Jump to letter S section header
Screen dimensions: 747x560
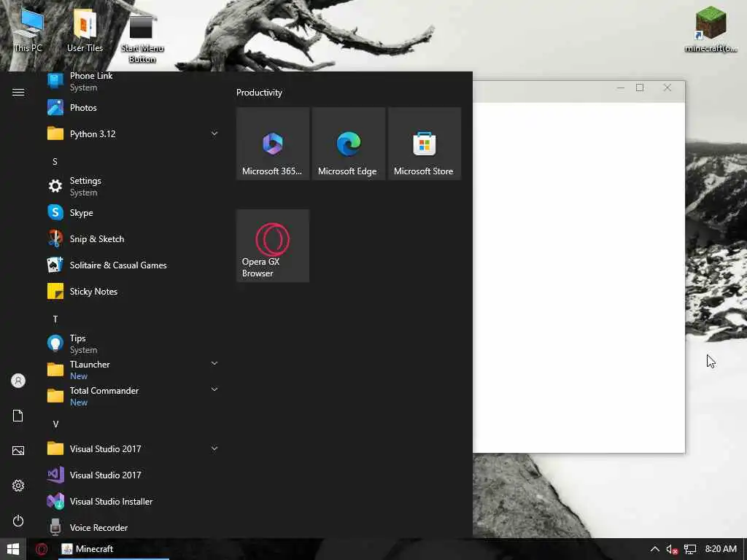tap(55, 162)
